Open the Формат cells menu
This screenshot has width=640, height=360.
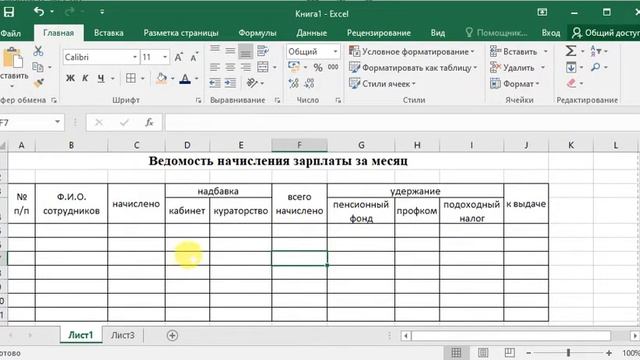click(515, 84)
